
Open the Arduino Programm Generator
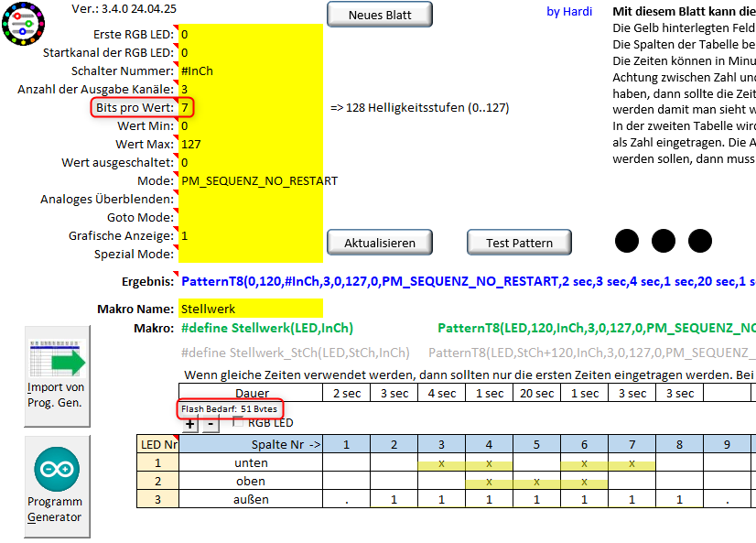click(x=57, y=485)
